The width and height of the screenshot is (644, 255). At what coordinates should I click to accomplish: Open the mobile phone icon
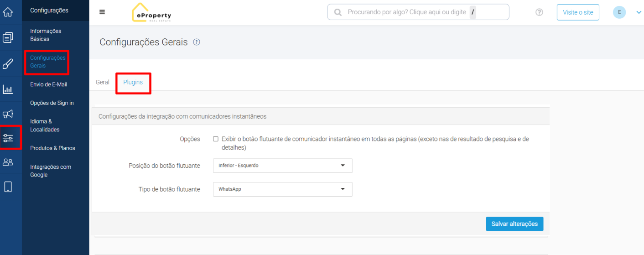click(x=8, y=187)
